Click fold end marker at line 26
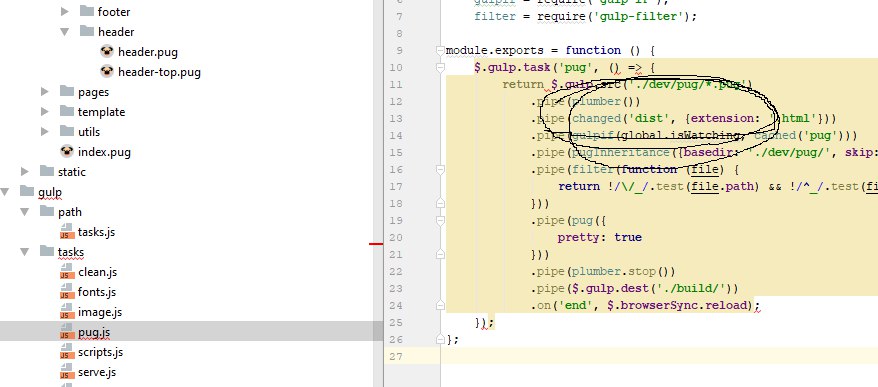Viewport: 878px width, 387px height. click(x=440, y=339)
